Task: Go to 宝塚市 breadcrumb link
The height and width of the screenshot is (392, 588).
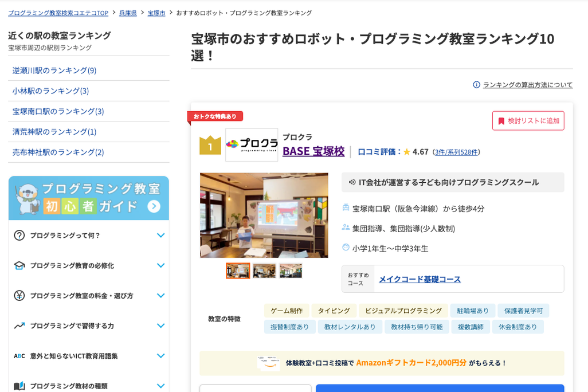Action: (x=156, y=13)
